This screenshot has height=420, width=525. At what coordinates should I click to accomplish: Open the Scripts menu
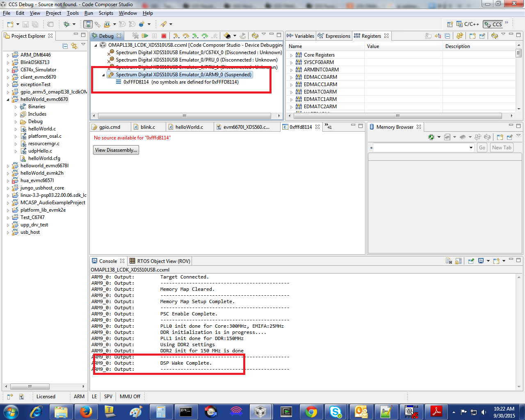pos(106,13)
